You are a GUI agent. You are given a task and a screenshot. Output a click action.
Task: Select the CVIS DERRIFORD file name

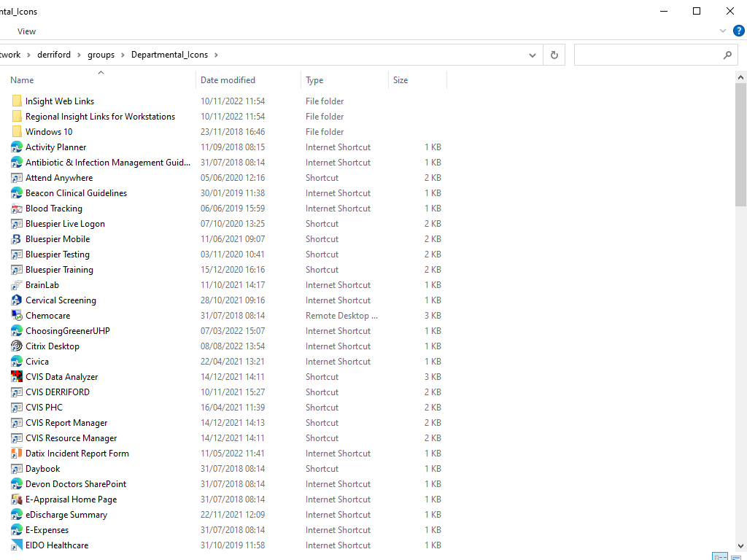[58, 392]
